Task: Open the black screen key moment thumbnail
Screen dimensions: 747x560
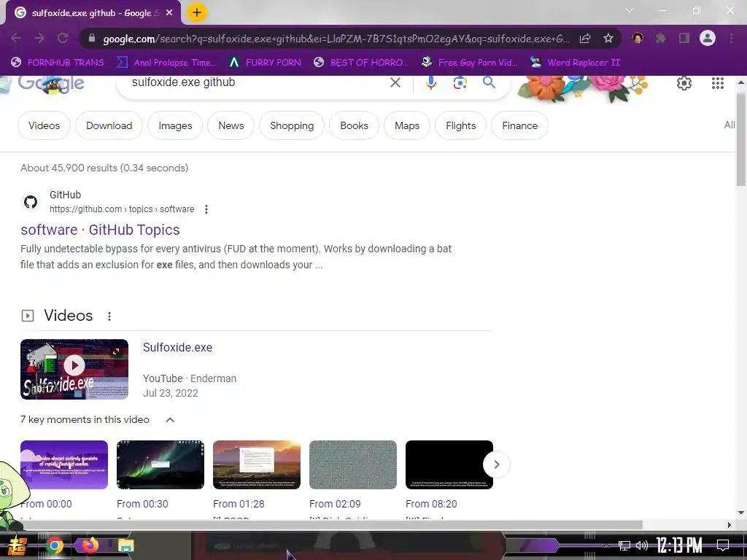Action: [x=449, y=464]
